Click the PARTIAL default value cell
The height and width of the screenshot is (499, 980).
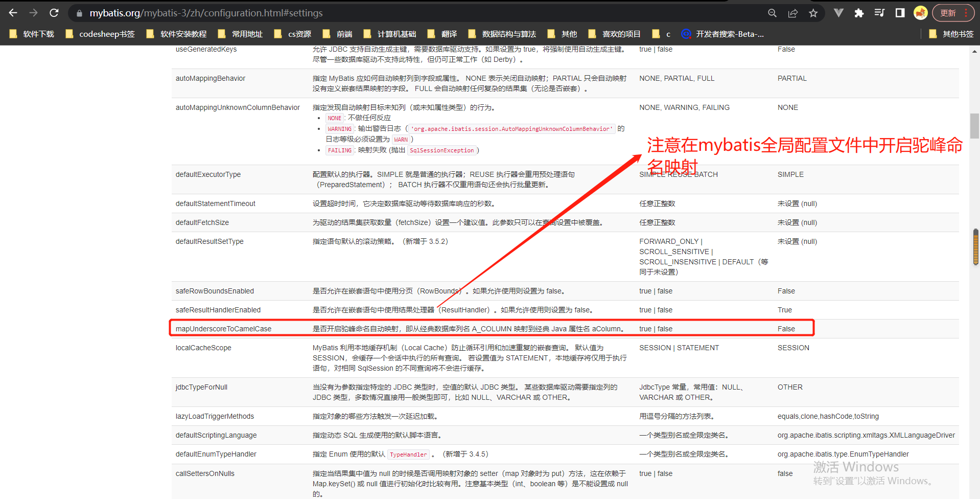coord(792,78)
